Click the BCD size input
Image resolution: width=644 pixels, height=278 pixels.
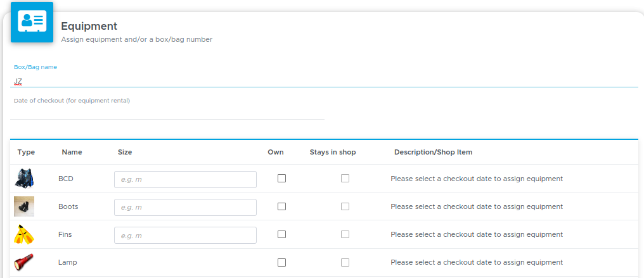185,180
